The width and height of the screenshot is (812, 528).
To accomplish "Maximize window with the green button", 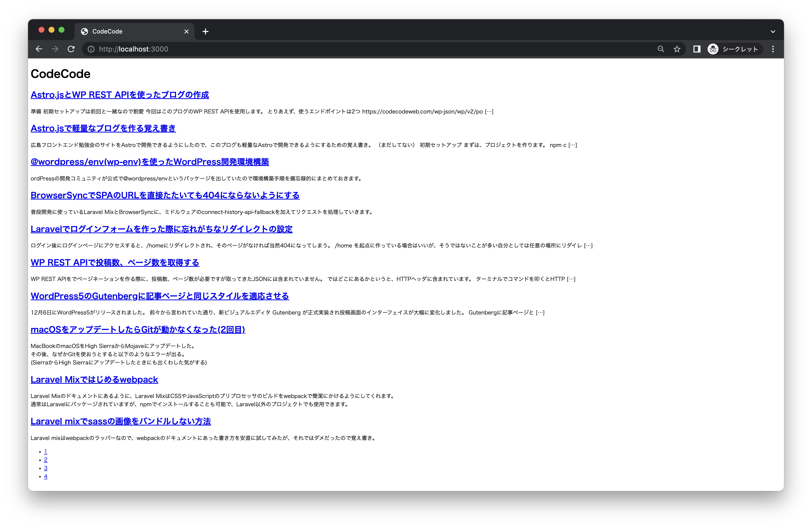I will coord(61,30).
